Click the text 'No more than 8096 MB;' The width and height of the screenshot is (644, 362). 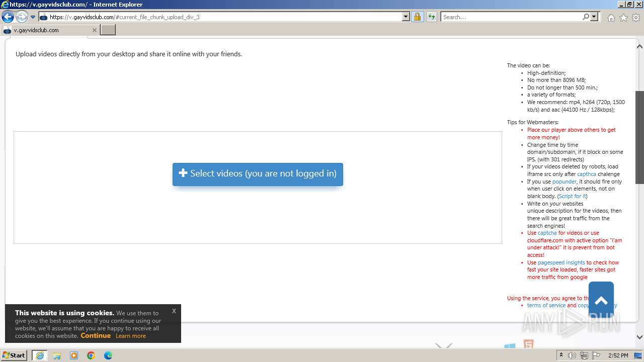click(x=556, y=80)
